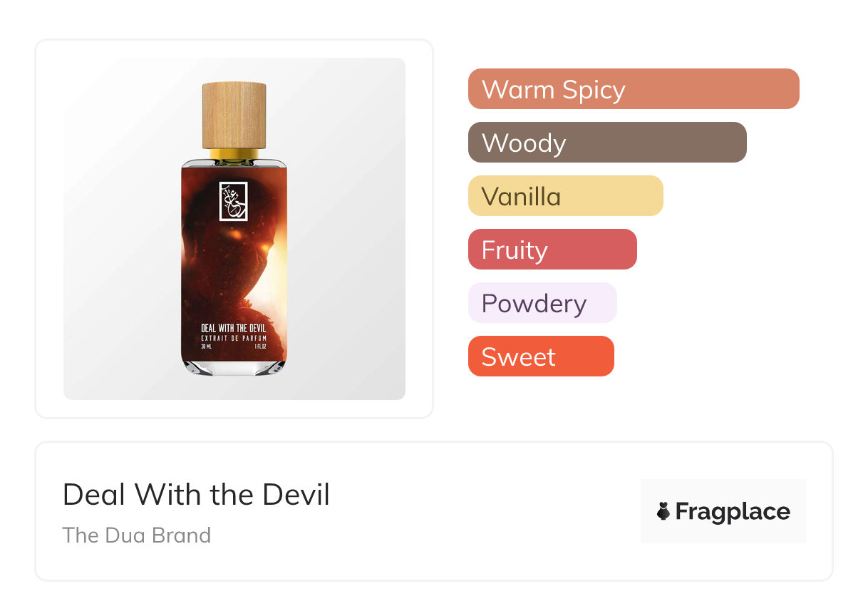868x616 pixels.
Task: Click the 30 ML marking on bottle
Action: (x=207, y=346)
